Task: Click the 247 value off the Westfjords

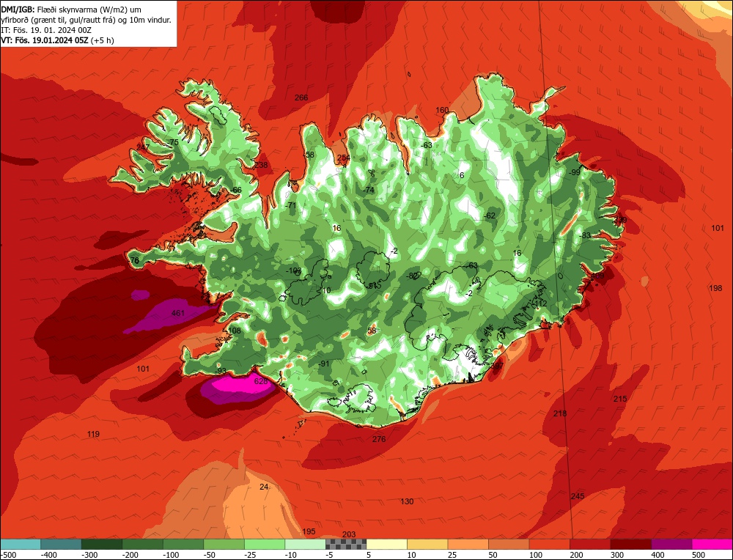Action: (143, 147)
